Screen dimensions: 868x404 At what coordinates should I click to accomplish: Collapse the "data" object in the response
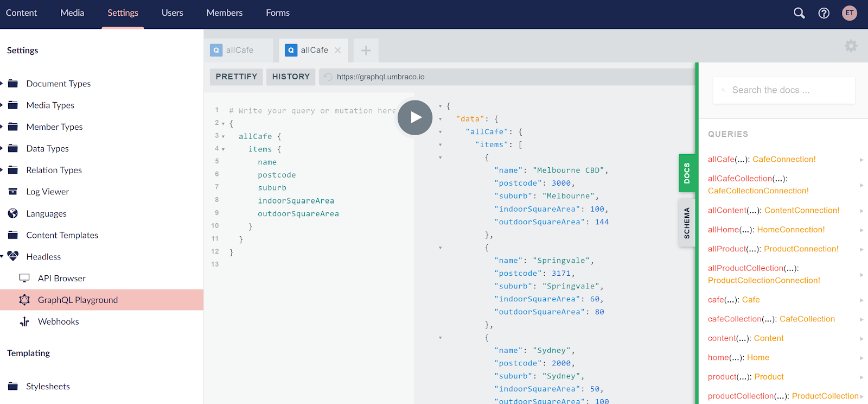pyautogui.click(x=440, y=119)
